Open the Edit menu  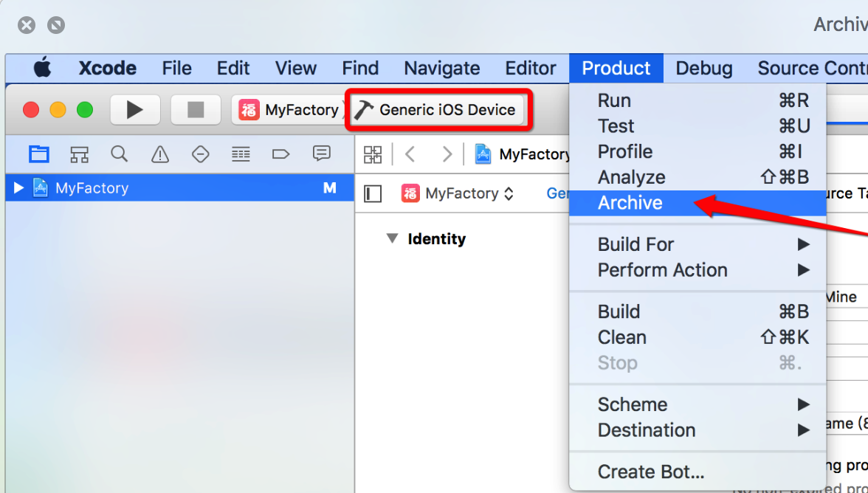[x=233, y=68]
